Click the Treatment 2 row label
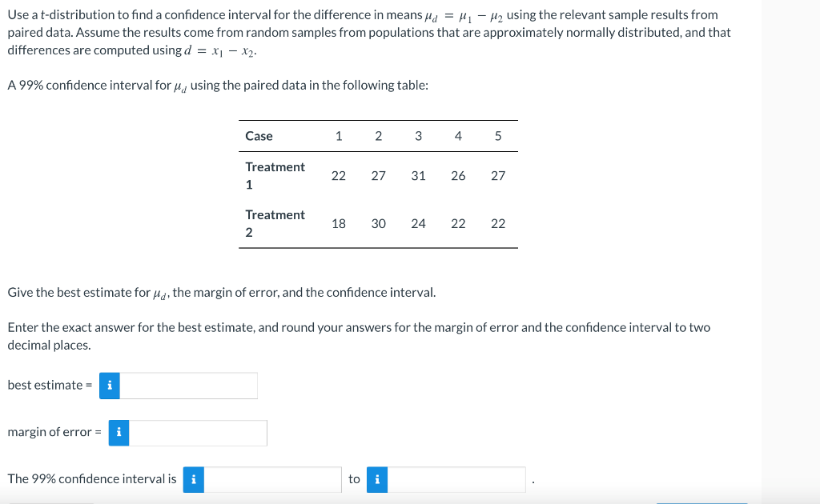 [x=275, y=223]
